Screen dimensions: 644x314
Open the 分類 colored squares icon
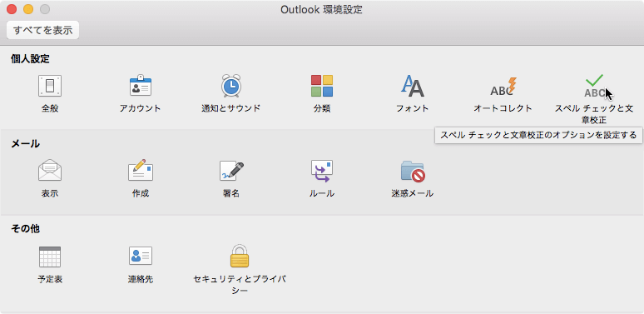point(322,86)
